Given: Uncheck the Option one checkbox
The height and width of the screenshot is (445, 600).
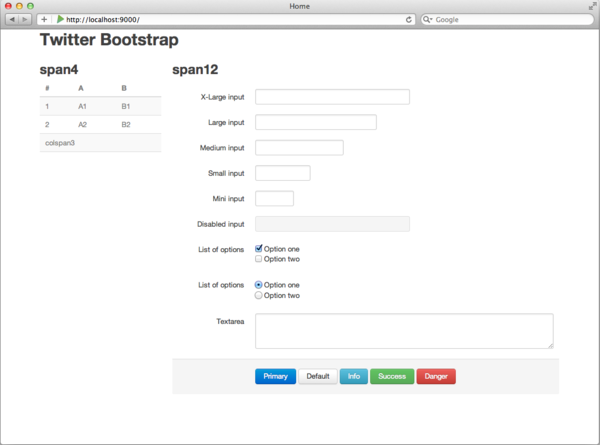Looking at the screenshot, I should click(259, 248).
